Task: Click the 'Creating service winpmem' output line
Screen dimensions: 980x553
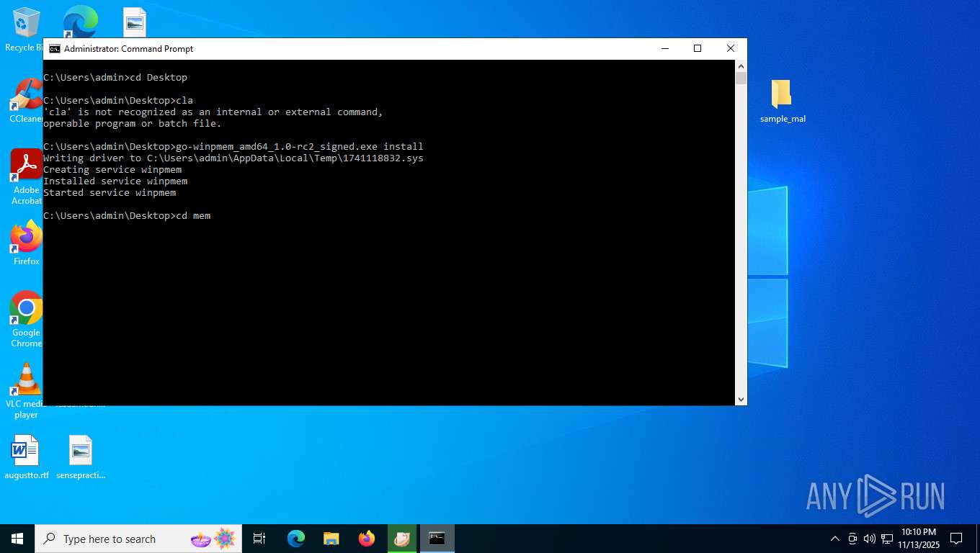Action: (x=112, y=170)
